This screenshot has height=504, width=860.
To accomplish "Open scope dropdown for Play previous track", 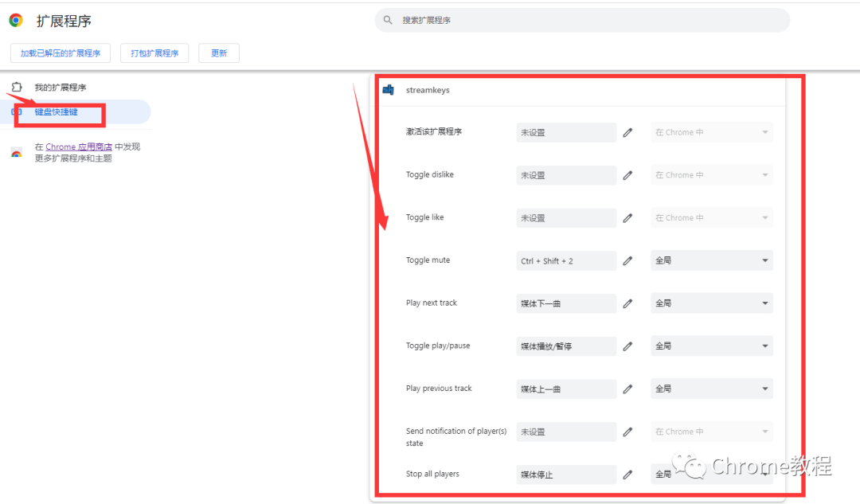I will click(711, 389).
